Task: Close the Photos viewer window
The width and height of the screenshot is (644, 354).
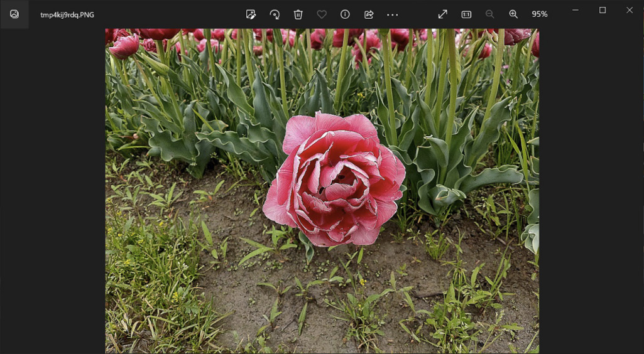Action: tap(630, 10)
